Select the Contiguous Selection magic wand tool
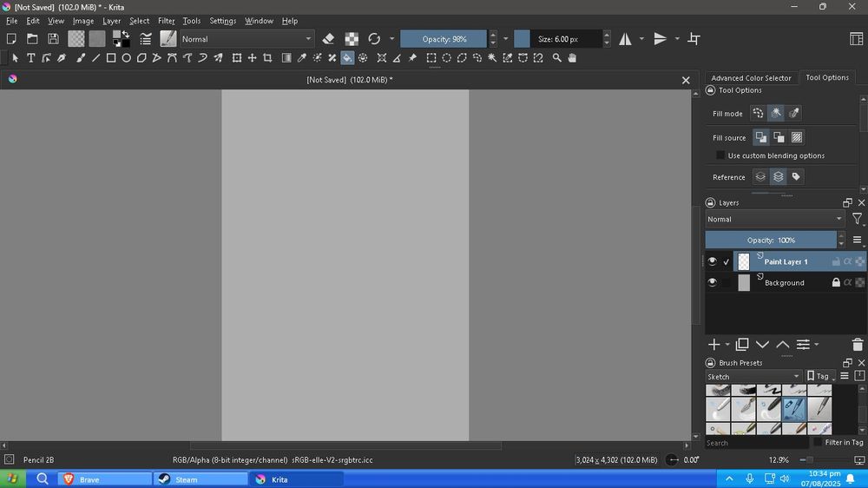This screenshot has width=868, height=488. 492,57
